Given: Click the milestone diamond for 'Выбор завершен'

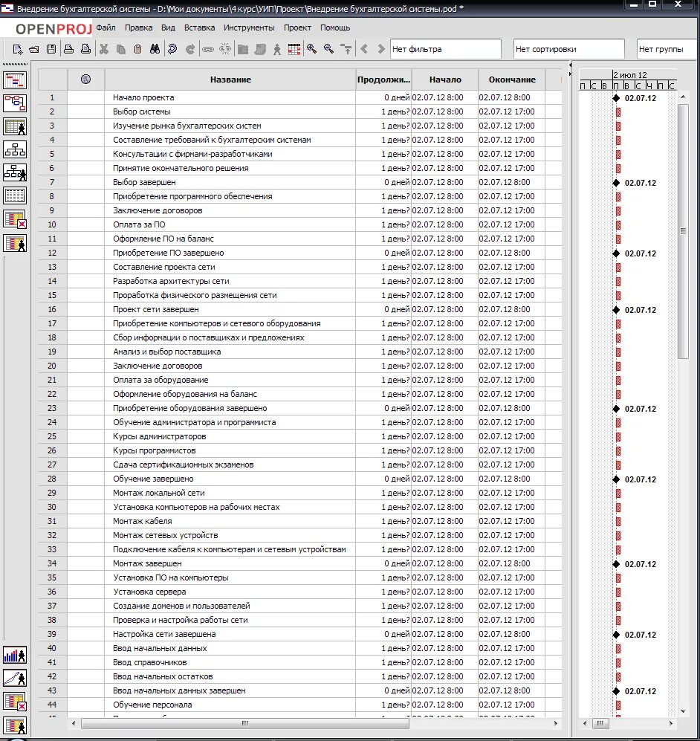Looking at the screenshot, I should click(616, 183).
